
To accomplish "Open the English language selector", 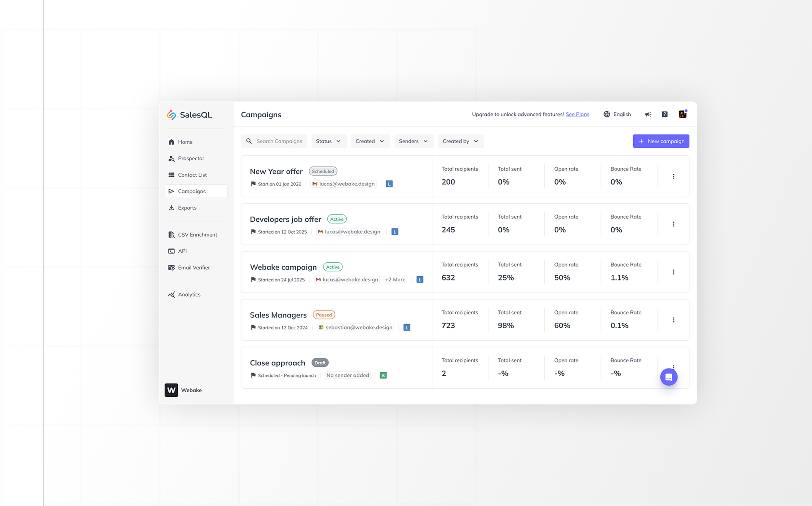I will pyautogui.click(x=617, y=115).
